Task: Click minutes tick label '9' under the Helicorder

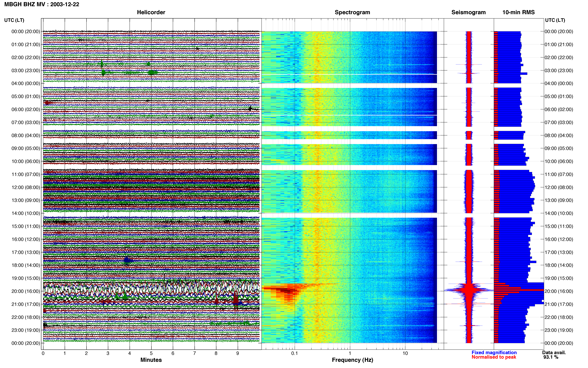Action: (238, 353)
